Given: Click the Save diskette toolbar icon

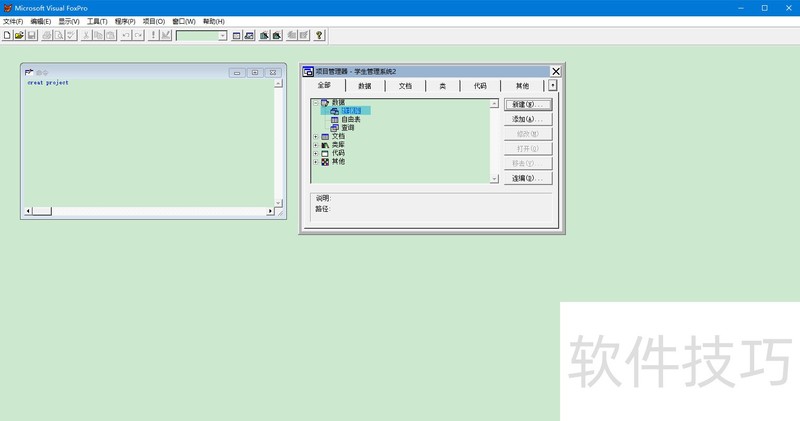Looking at the screenshot, I should 32,35.
